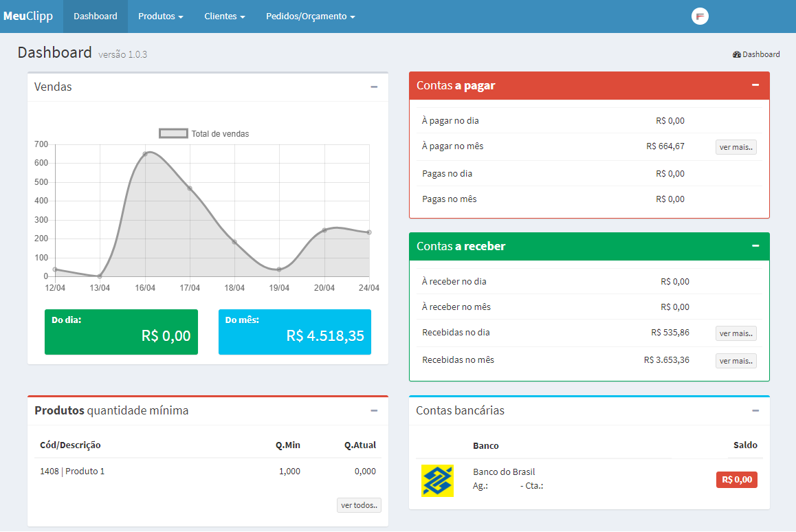The width and height of the screenshot is (796, 532).
Task: Click ver mais for À pagar no mês
Action: click(736, 147)
